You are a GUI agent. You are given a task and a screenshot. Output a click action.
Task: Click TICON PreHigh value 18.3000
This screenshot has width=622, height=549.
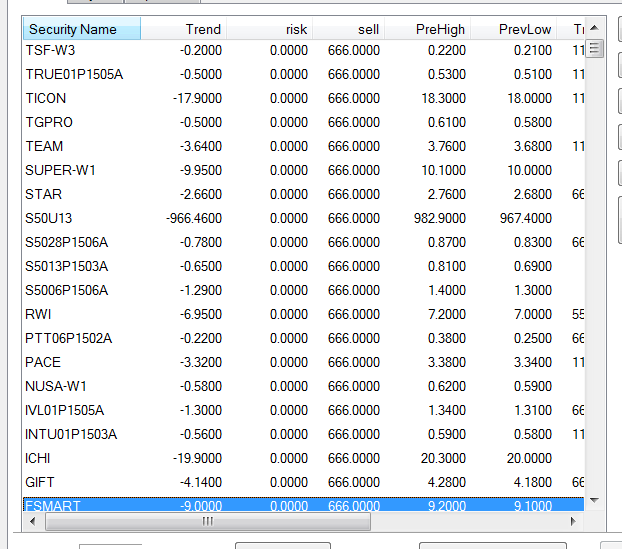443,98
